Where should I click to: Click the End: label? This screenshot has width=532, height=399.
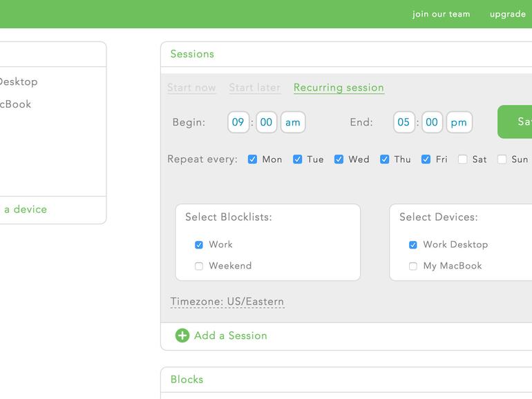pos(361,122)
